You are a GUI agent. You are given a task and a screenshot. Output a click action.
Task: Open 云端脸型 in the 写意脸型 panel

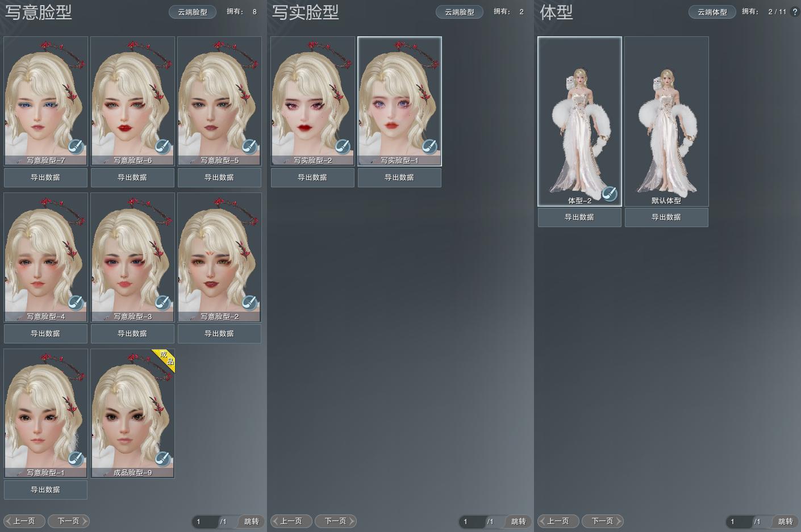193,12
